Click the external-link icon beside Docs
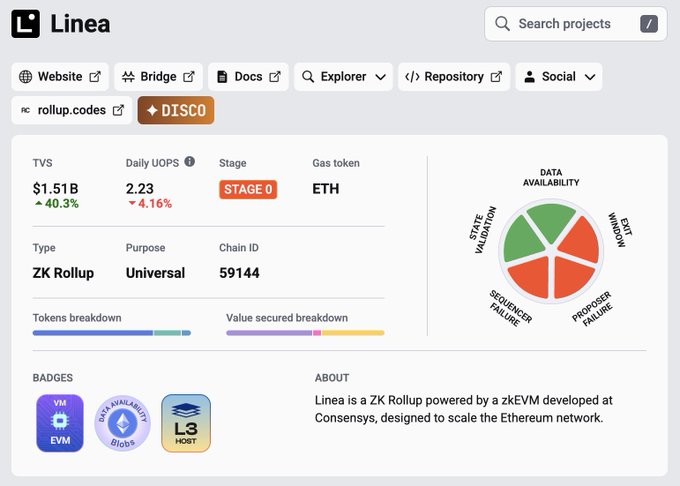The width and height of the screenshot is (680, 486). pyautogui.click(x=275, y=77)
